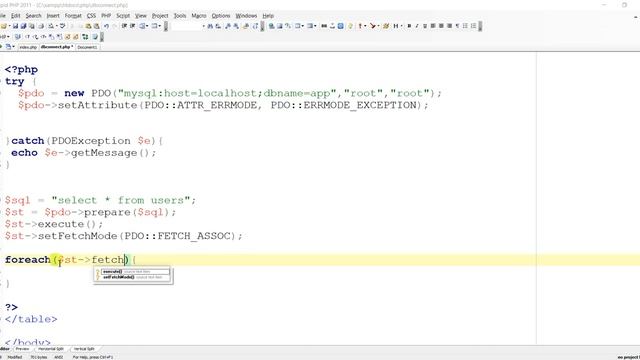Click the red check arrow toolbar icon
The width and height of the screenshot is (640, 360).
point(373,26)
